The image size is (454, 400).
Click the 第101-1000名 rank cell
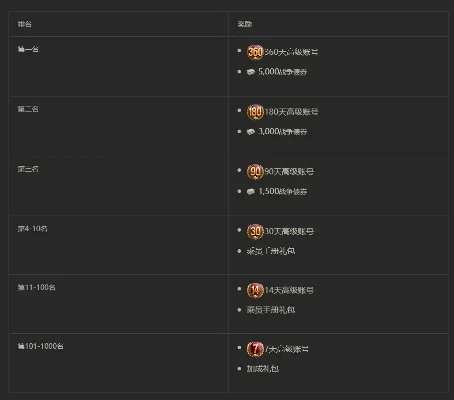[x=118, y=363]
